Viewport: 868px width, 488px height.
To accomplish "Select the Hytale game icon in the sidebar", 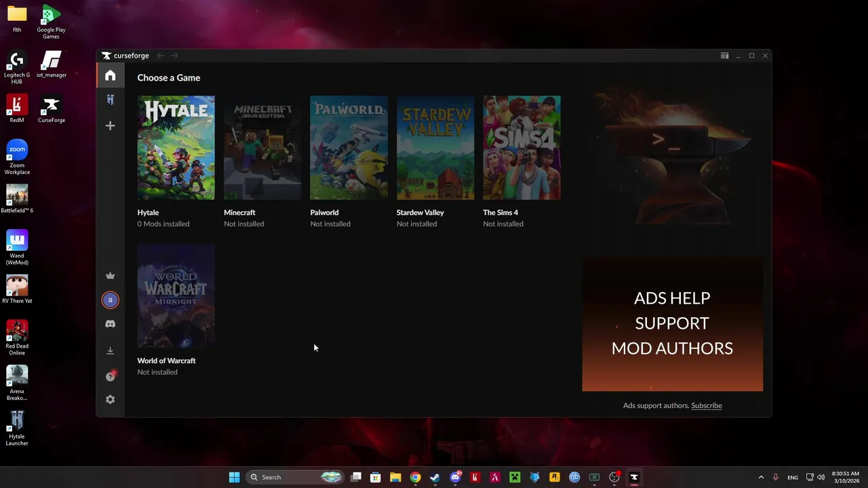I will pyautogui.click(x=110, y=100).
